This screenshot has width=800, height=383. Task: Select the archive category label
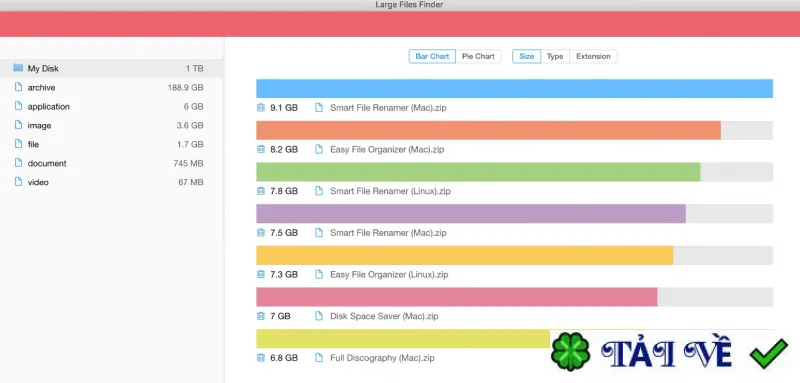pos(41,88)
